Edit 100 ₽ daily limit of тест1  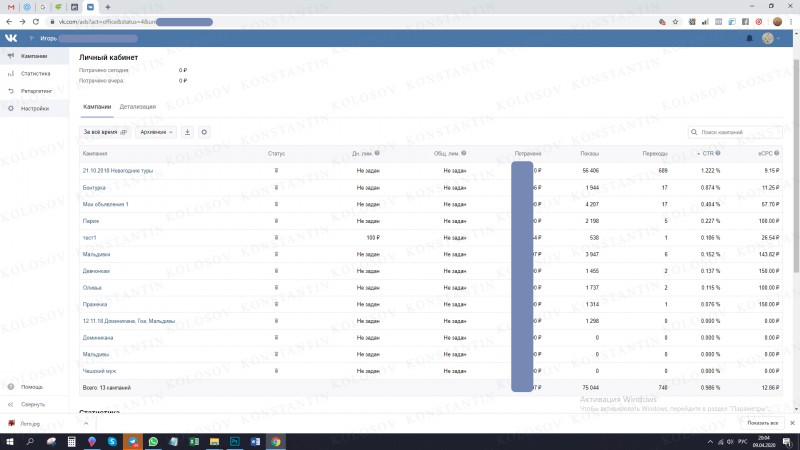[373, 238]
